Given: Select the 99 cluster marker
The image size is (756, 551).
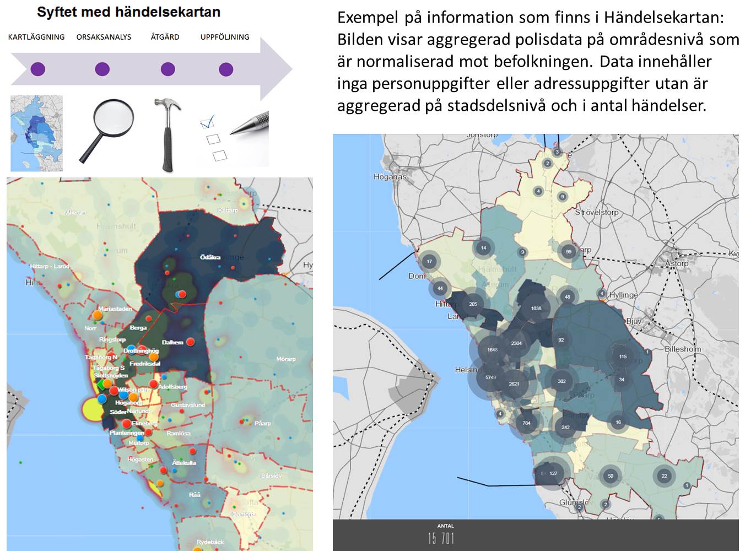Looking at the screenshot, I should click(x=569, y=252).
